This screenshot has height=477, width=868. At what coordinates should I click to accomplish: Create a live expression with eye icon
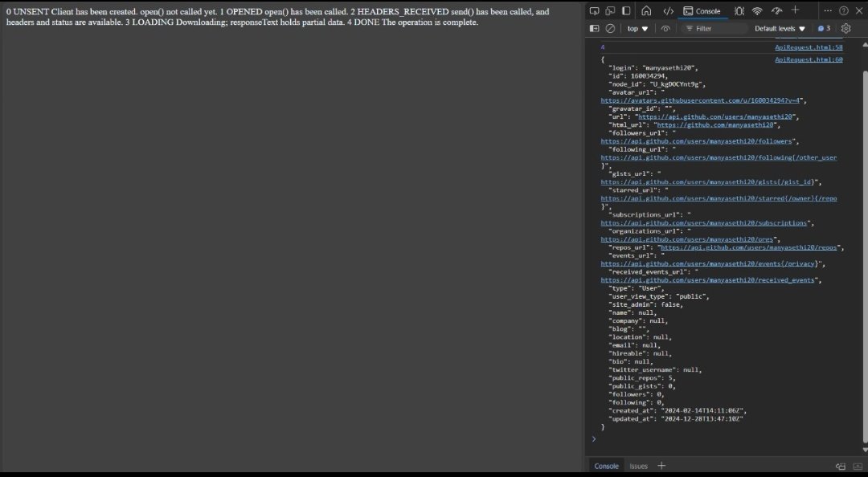pyautogui.click(x=665, y=28)
